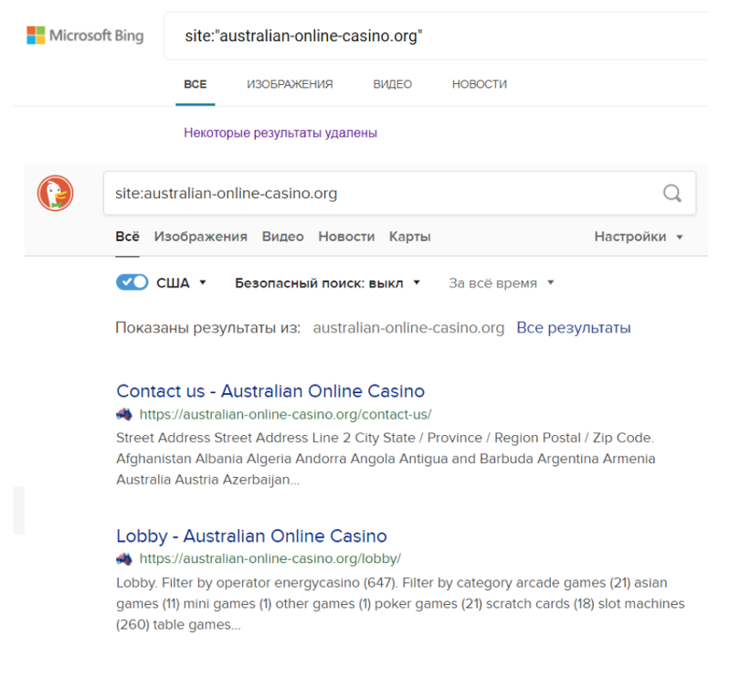This screenshot has height=700, width=751.
Task: Click the DuckDuckGo duck logo
Action: point(56,194)
